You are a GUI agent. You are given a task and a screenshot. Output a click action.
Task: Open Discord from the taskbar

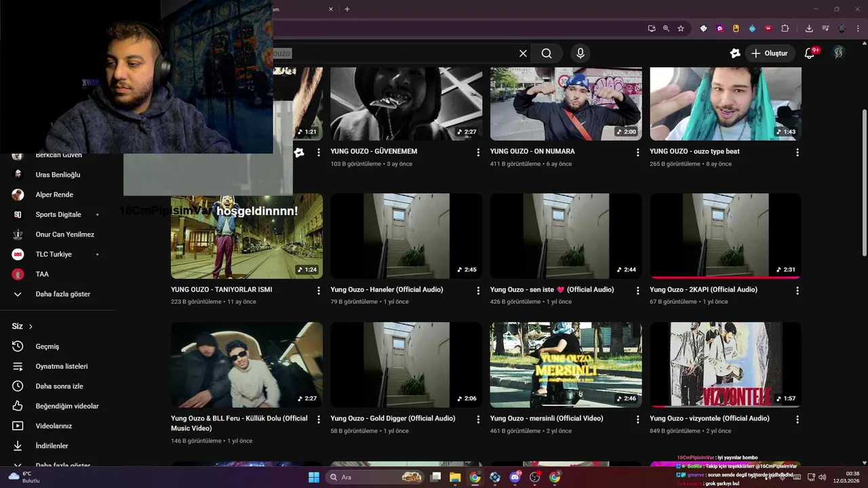point(515,477)
